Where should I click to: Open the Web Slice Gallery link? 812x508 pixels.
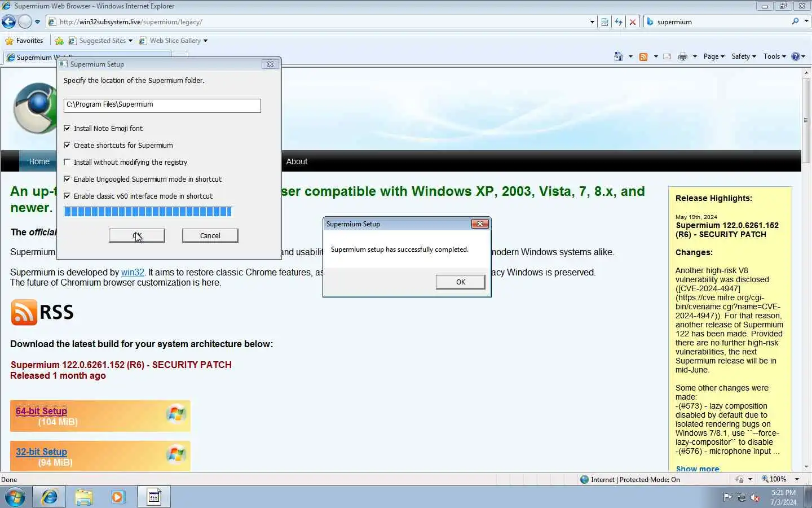173,41
